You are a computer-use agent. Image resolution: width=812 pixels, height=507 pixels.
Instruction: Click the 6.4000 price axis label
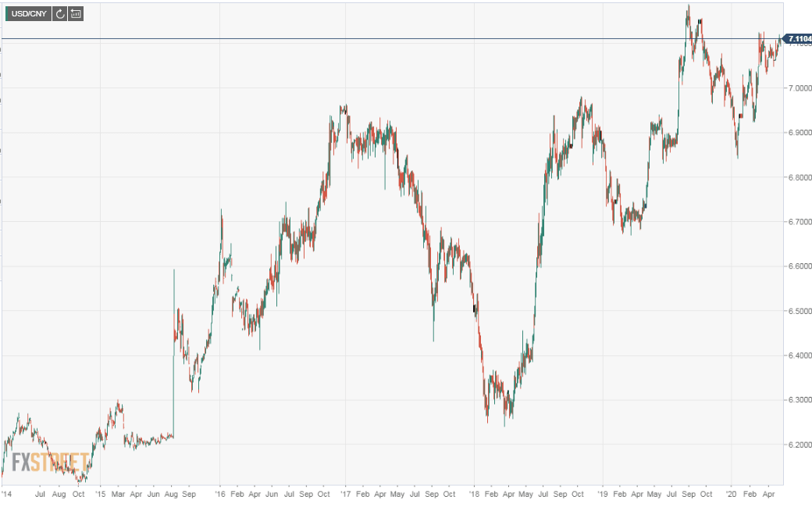coord(796,355)
